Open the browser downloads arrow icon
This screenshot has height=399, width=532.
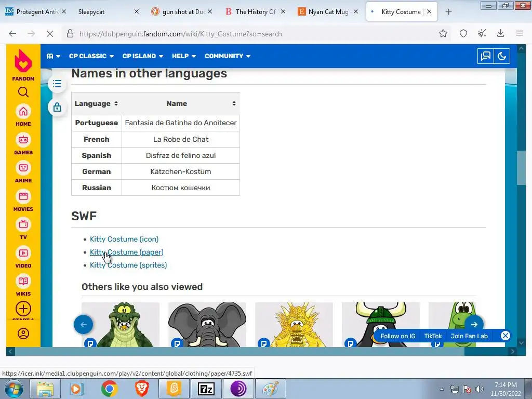(x=500, y=33)
